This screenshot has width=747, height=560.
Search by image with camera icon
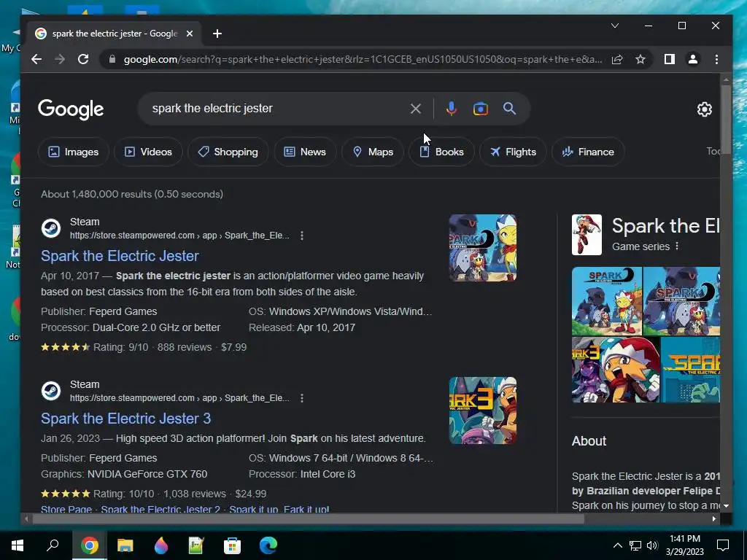point(480,109)
